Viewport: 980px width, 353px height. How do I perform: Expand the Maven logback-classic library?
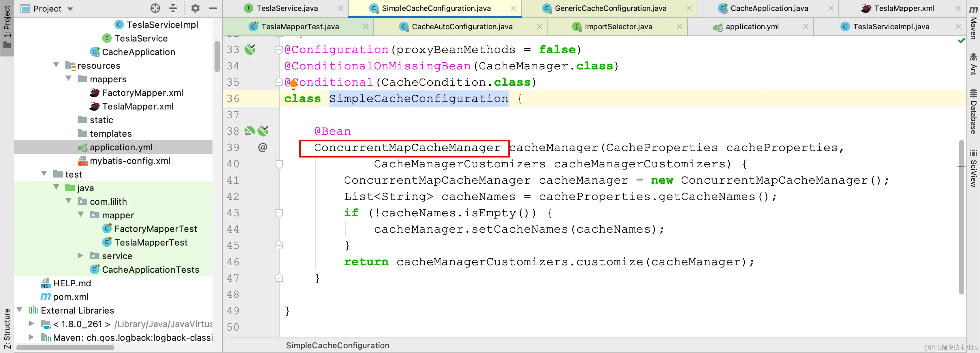[32, 337]
